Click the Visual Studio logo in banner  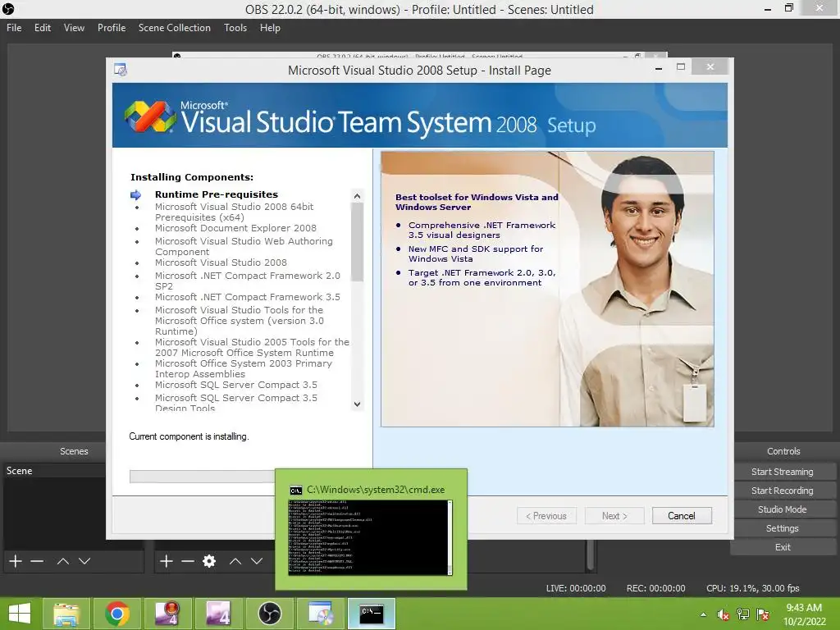click(x=150, y=116)
